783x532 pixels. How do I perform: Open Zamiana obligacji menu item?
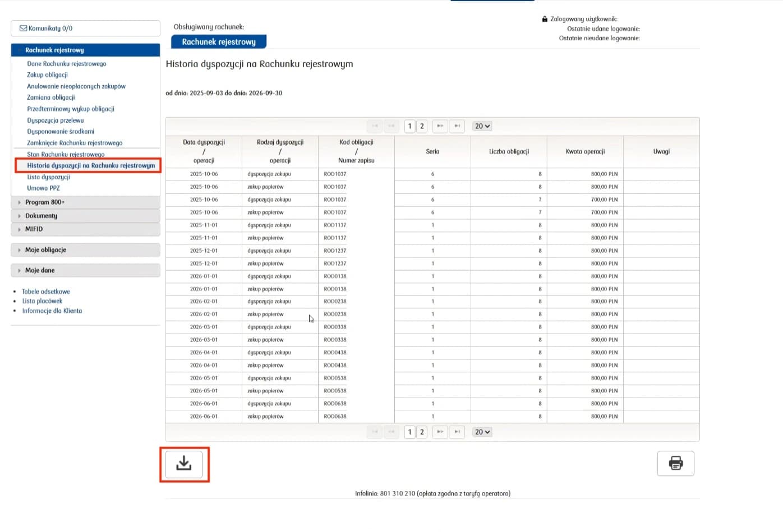[x=51, y=98]
